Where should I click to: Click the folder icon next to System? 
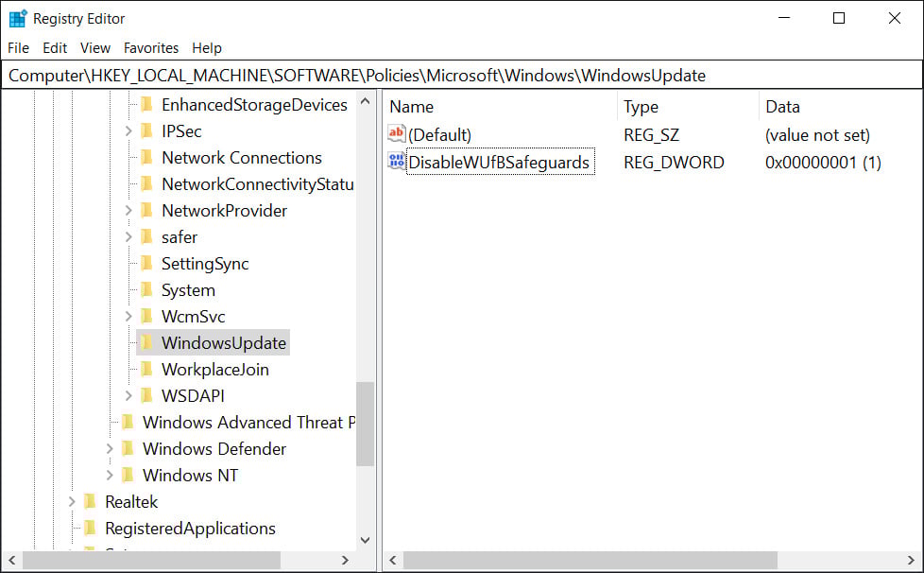pyautogui.click(x=146, y=290)
